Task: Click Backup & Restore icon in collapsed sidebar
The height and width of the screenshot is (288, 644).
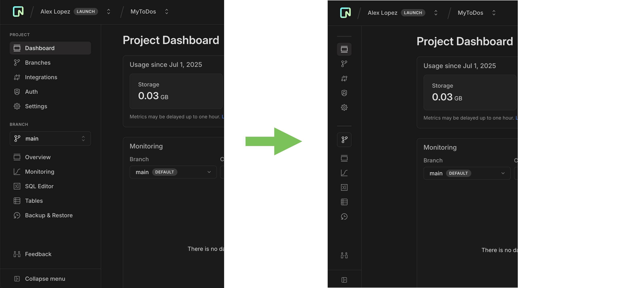Action: (344, 217)
